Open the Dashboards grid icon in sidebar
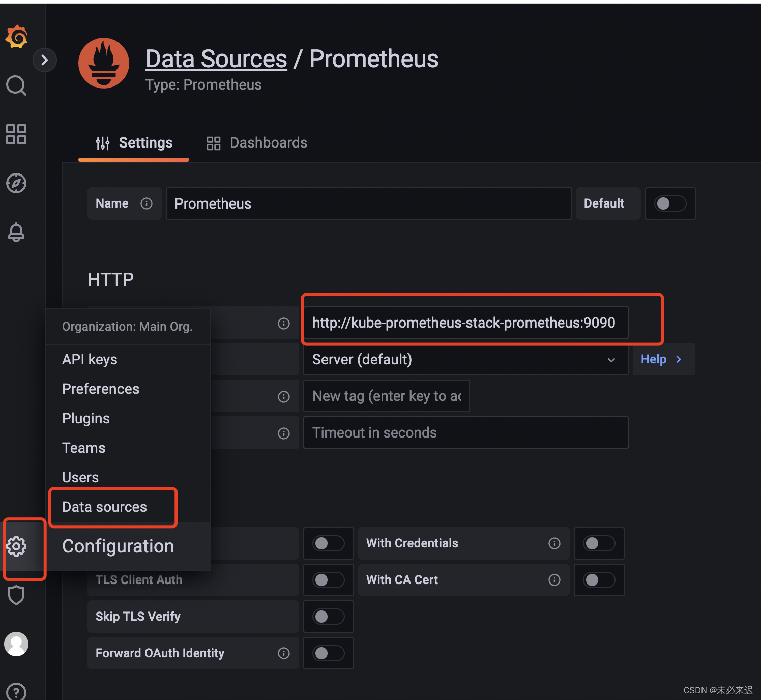Viewport: 761px width, 700px height. (16, 134)
